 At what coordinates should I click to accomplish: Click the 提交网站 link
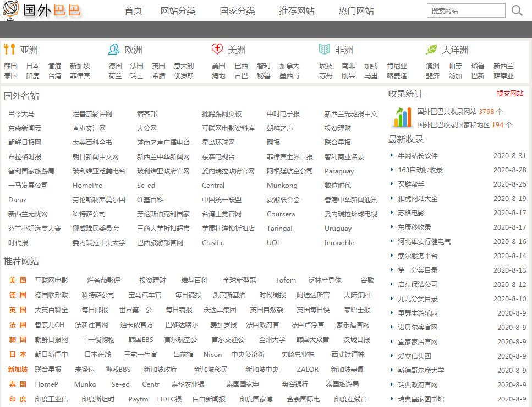point(510,94)
